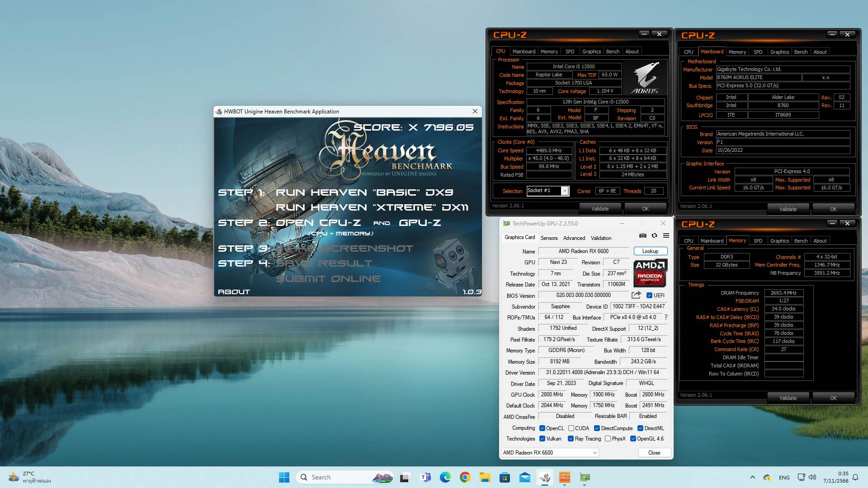Click the AORUS eagle logo in CPU-Z
The width and height of the screenshot is (868, 488).
click(x=645, y=78)
